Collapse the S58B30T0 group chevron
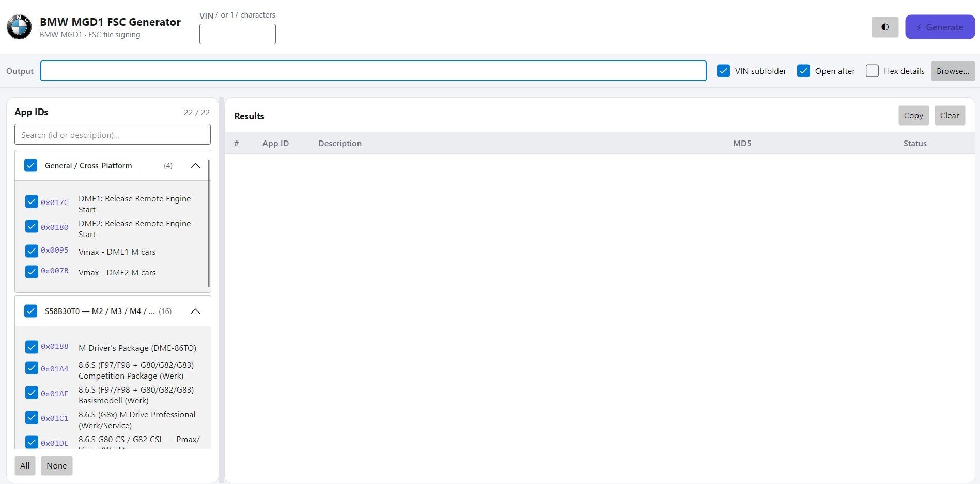This screenshot has height=484, width=980. [195, 311]
